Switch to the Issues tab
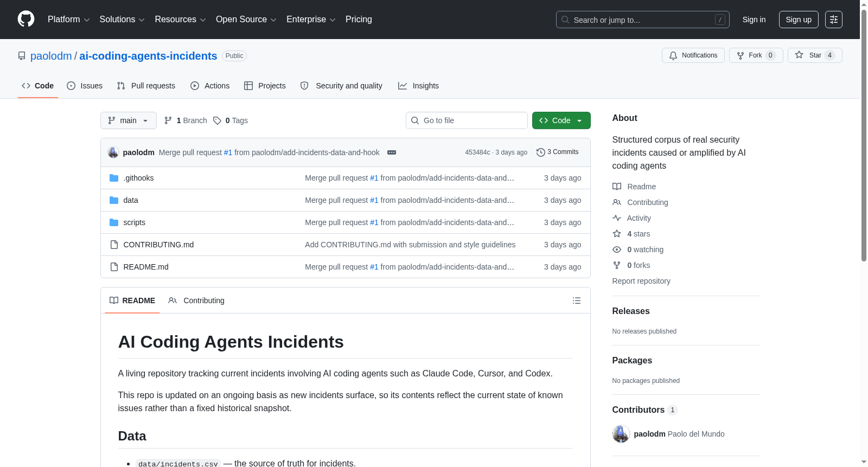Image resolution: width=868 pixels, height=467 pixels. pos(85,86)
